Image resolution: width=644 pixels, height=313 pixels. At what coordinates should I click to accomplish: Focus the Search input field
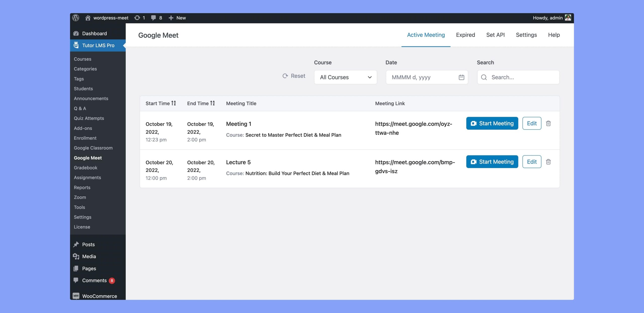click(x=518, y=77)
